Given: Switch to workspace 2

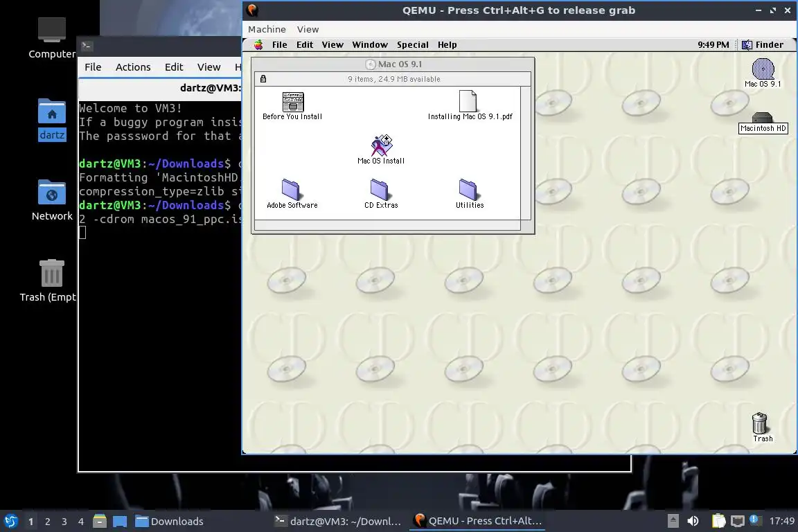Looking at the screenshot, I should [48, 522].
